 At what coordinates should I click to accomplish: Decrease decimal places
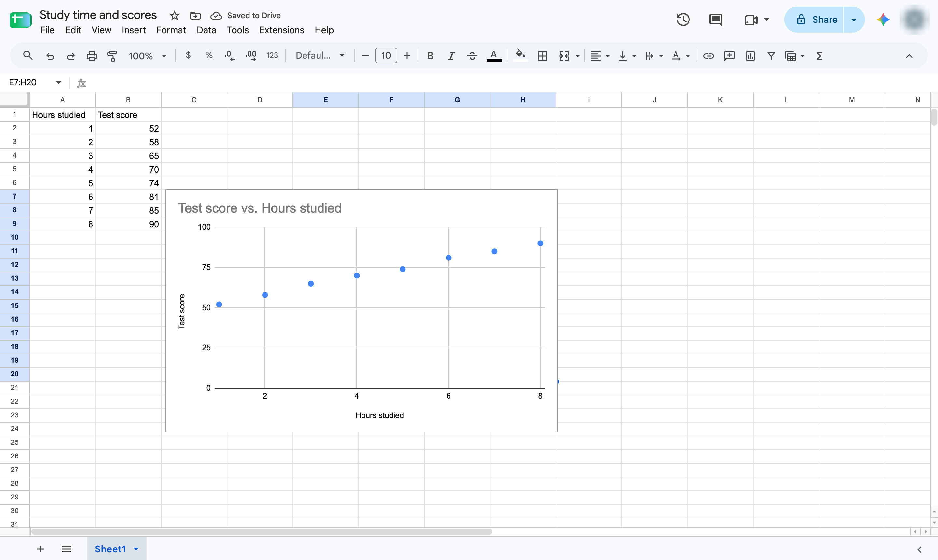point(230,56)
